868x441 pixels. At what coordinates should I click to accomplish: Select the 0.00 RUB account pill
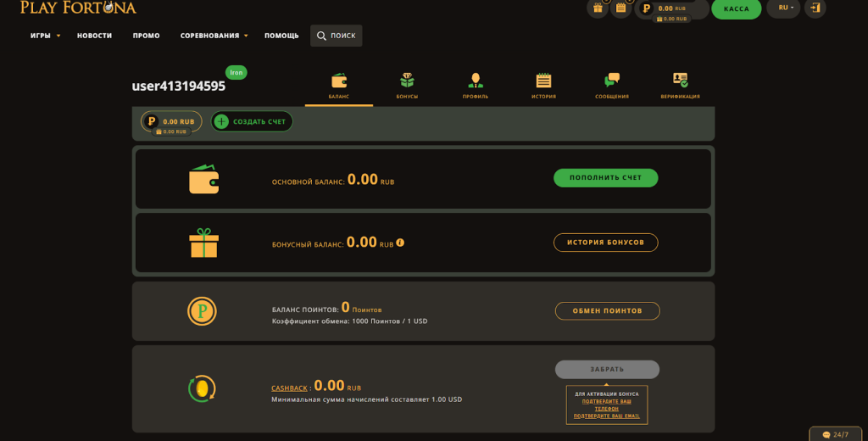[171, 122]
